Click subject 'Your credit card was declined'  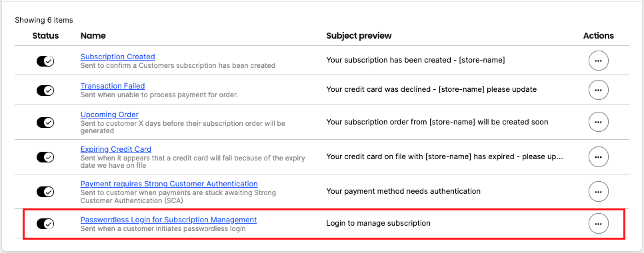pos(431,89)
